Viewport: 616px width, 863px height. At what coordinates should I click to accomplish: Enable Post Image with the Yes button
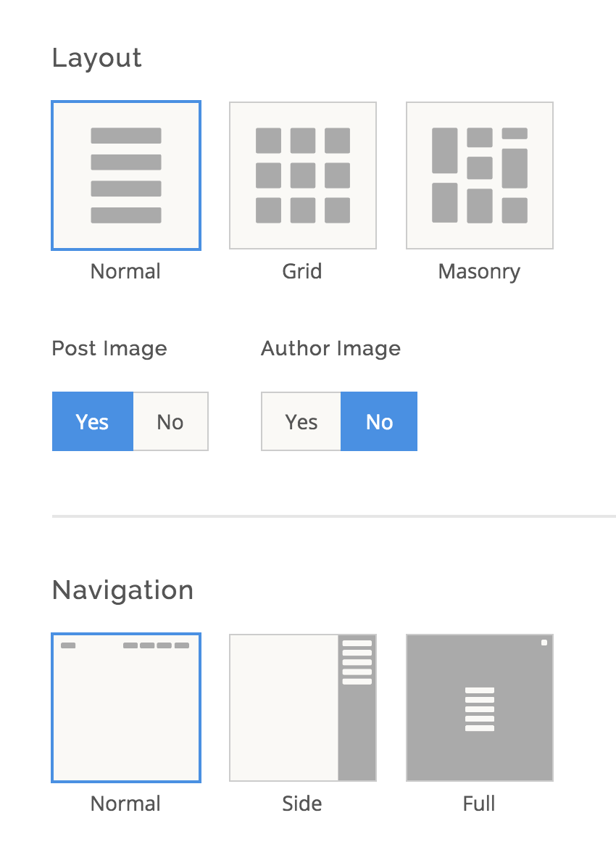(93, 421)
